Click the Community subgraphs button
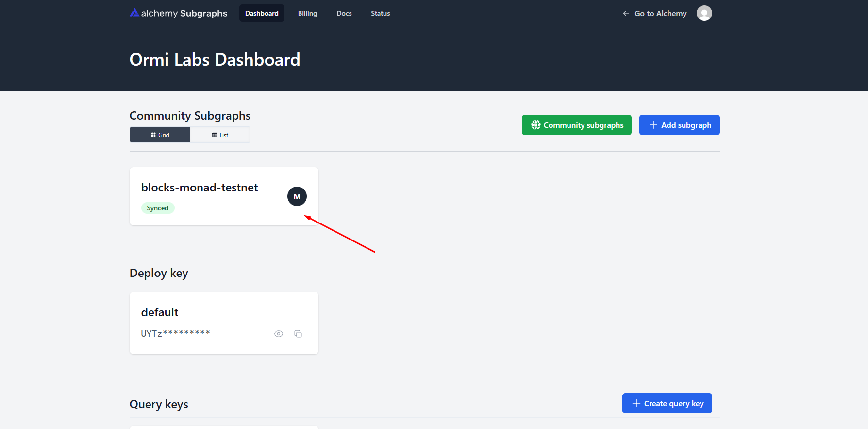This screenshot has height=429, width=868. point(577,125)
